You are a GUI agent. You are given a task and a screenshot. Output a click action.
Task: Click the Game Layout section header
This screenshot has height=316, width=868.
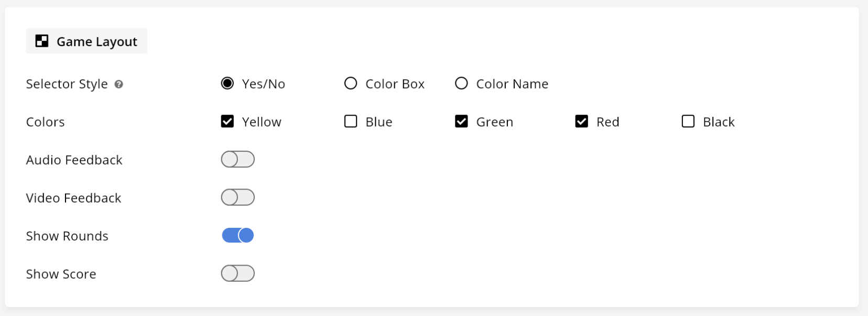[x=86, y=41]
